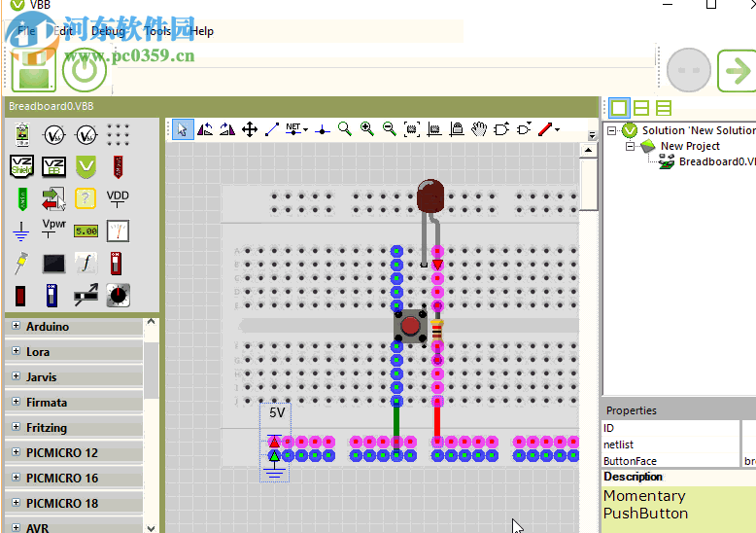Screen dimensions: 756x533
Task: Expand the Lora category
Action: point(16,350)
